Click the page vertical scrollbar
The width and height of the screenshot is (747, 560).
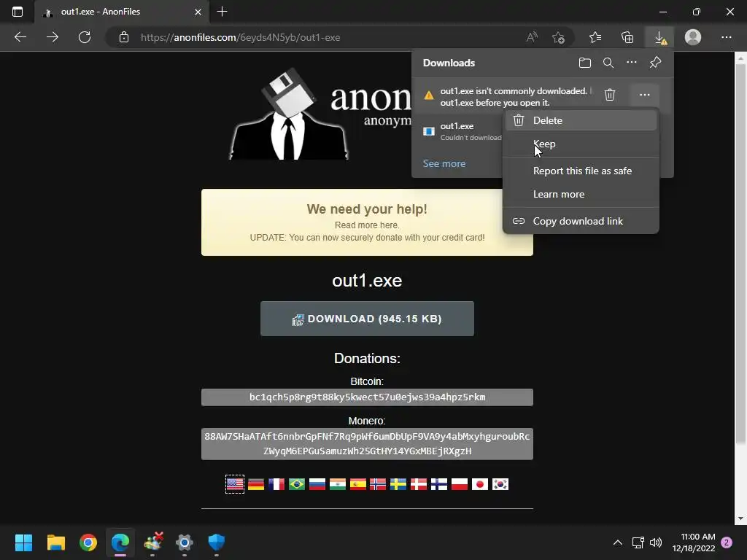(x=740, y=254)
